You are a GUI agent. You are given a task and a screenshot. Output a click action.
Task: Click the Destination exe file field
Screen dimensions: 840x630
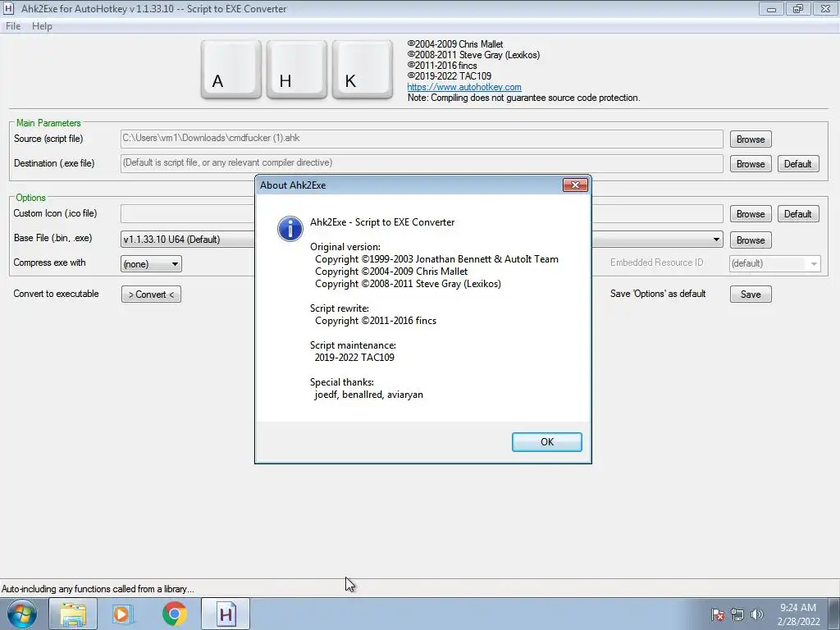coord(422,163)
